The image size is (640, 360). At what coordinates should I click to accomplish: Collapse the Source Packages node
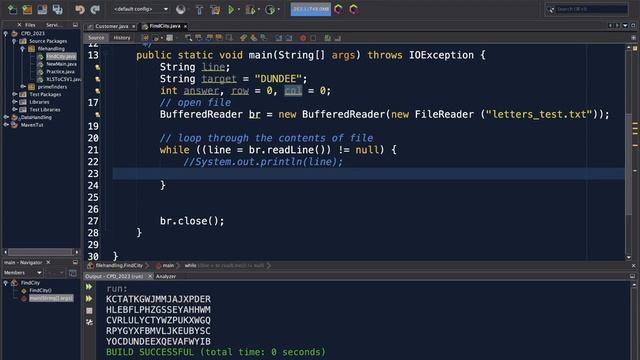(x=14, y=41)
